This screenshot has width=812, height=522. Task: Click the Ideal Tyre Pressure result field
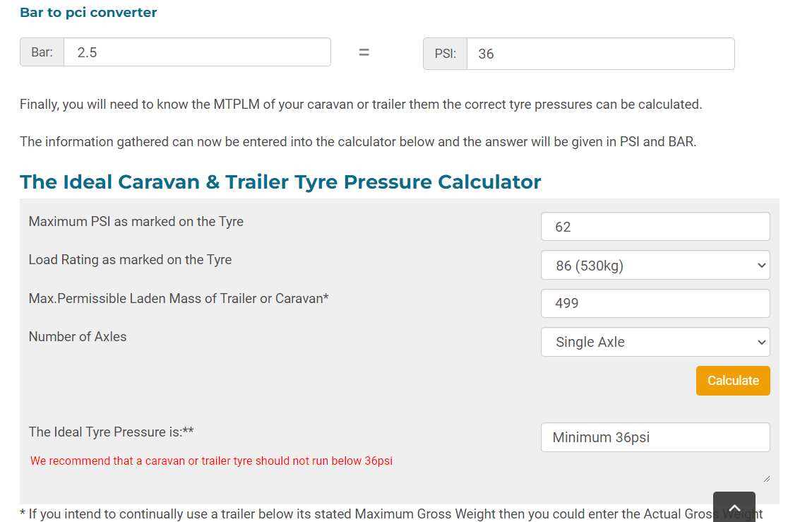point(655,437)
